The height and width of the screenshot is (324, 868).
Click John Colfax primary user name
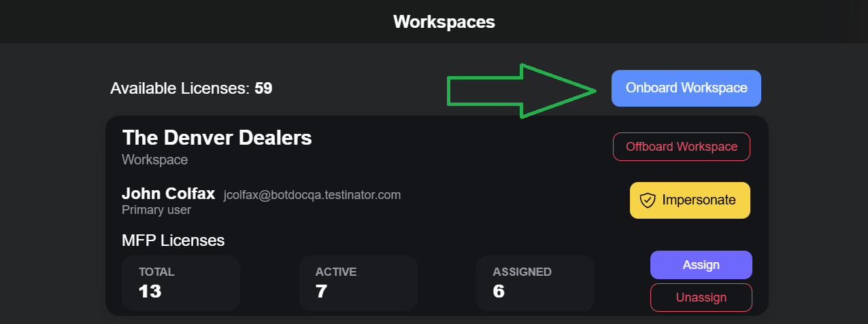click(168, 194)
